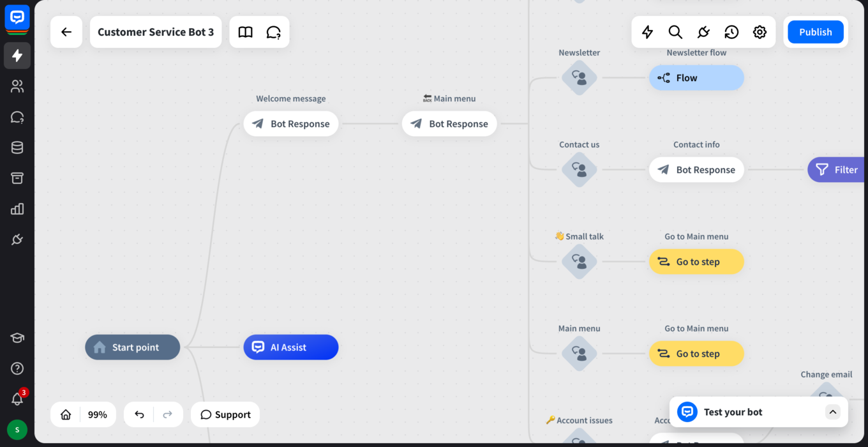868x447 pixels.
Task: Open the lightning bolt sidebar section
Action: pos(17,56)
